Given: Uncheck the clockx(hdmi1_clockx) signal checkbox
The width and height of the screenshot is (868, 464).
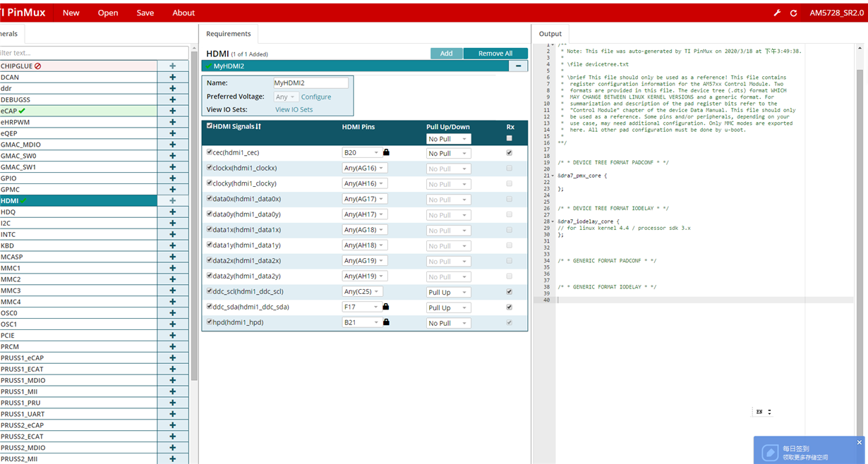Looking at the screenshot, I should point(210,168).
